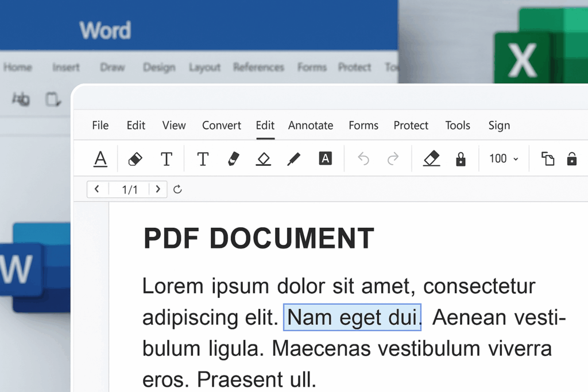Open the Annotate menu
The width and height of the screenshot is (588, 392).
coord(311,125)
